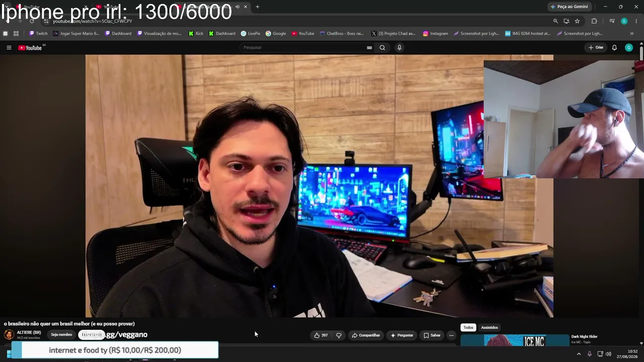Open the Jogar Super Mario bookmark
This screenshot has height=362, width=644.
point(76,34)
